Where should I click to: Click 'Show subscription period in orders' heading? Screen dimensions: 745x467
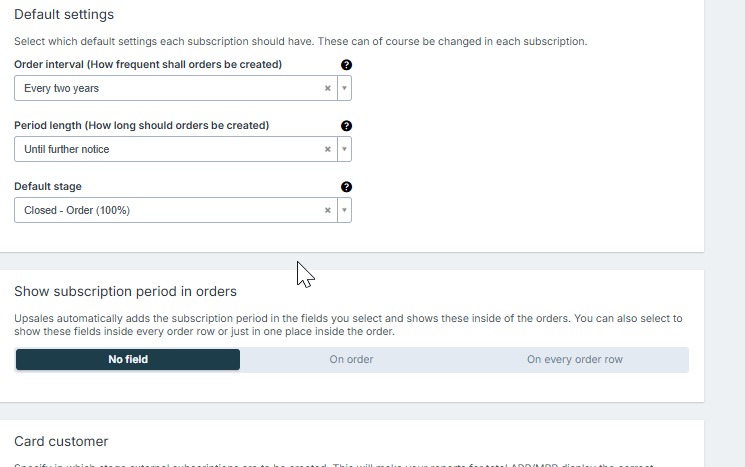[x=125, y=292]
